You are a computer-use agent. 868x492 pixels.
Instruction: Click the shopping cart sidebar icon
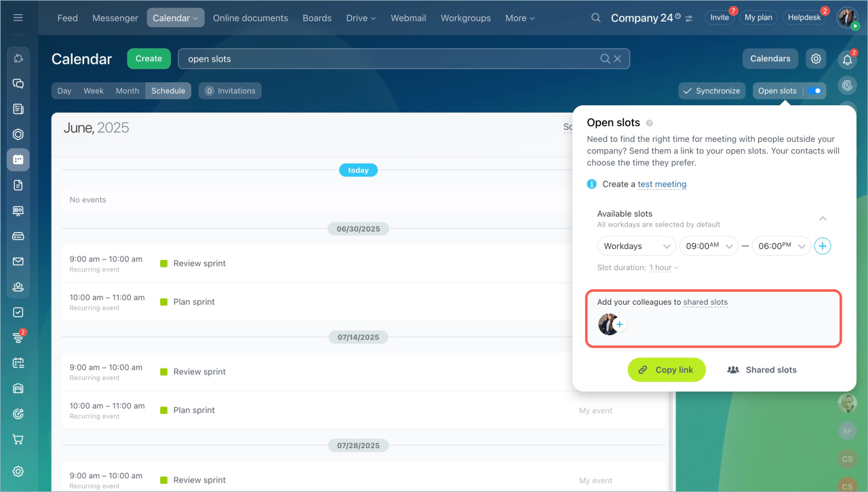[x=18, y=440]
